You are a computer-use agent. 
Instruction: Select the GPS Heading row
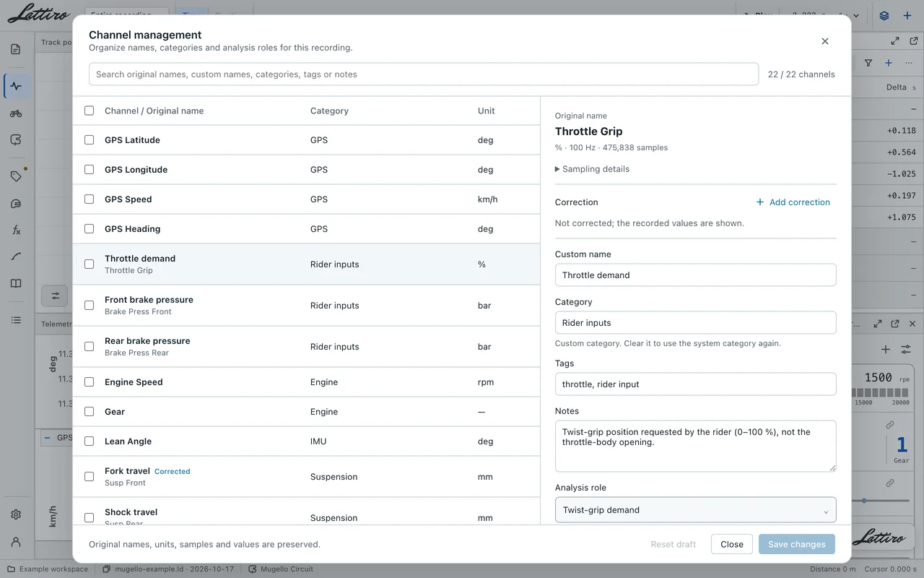coord(306,229)
